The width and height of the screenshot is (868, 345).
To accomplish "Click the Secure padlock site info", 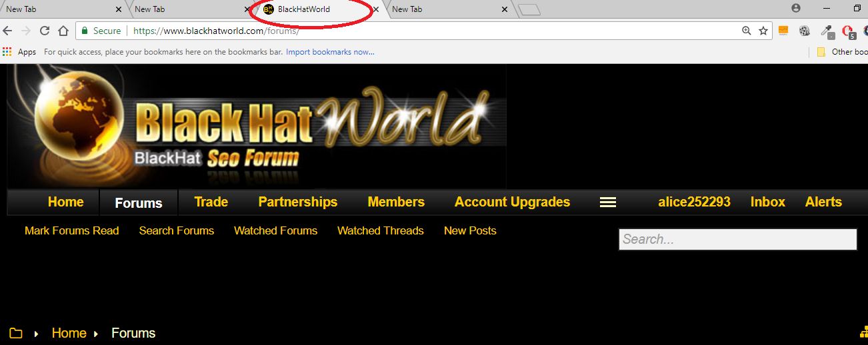I will tap(101, 31).
